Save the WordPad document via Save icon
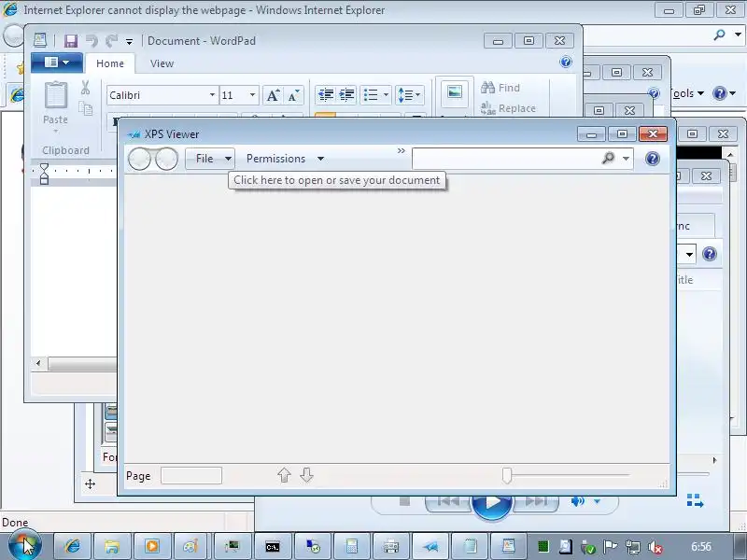The image size is (747, 560). (x=71, y=41)
